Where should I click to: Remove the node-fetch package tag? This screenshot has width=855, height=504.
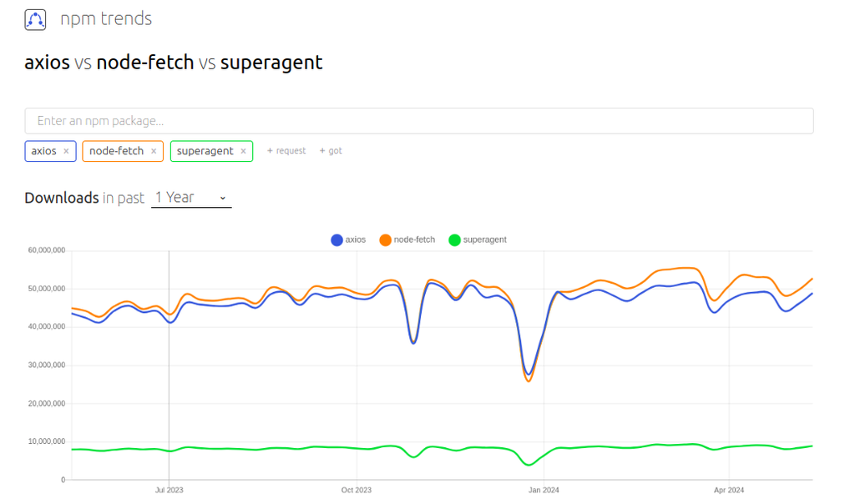pyautogui.click(x=154, y=151)
